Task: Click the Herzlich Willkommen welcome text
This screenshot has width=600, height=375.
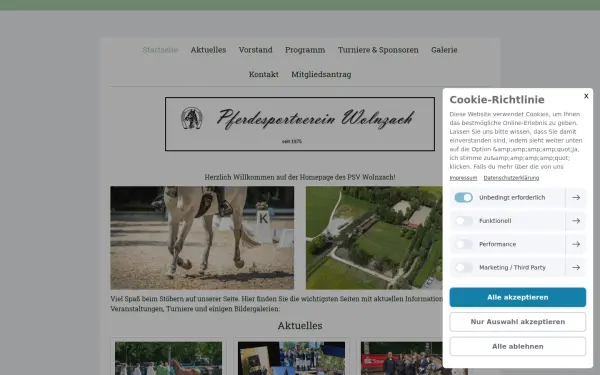Action: (300, 177)
